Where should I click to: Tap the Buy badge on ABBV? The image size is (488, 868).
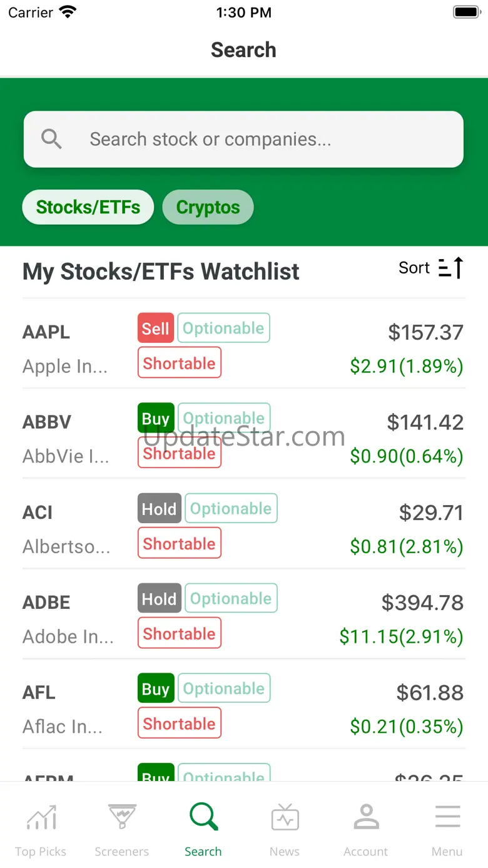[156, 418]
